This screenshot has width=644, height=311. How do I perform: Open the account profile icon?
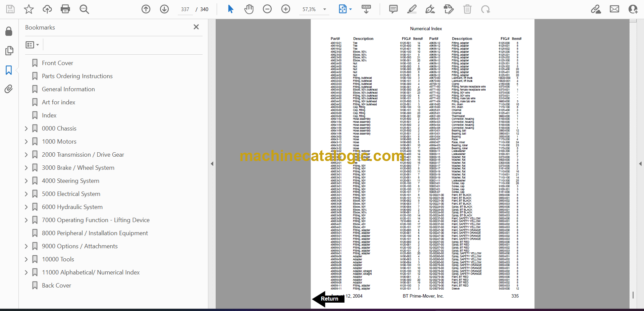(633, 9)
